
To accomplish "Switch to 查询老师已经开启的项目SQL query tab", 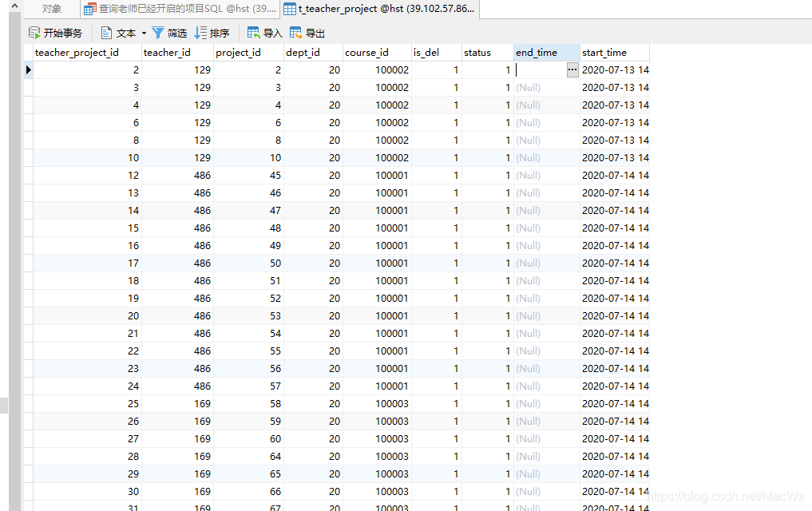I will (x=180, y=9).
